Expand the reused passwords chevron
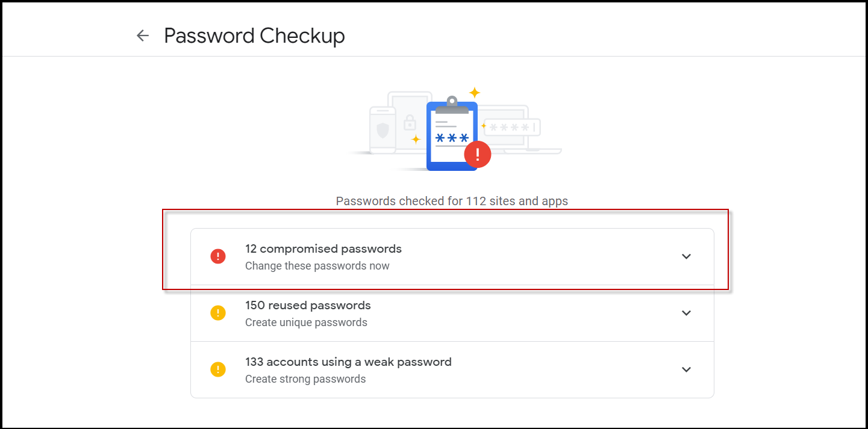The image size is (868, 429). (686, 313)
